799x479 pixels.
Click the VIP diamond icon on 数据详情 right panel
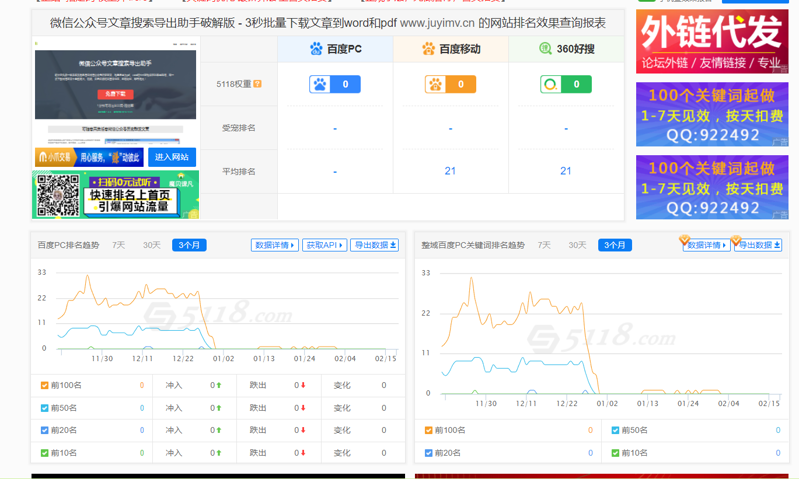[684, 239]
